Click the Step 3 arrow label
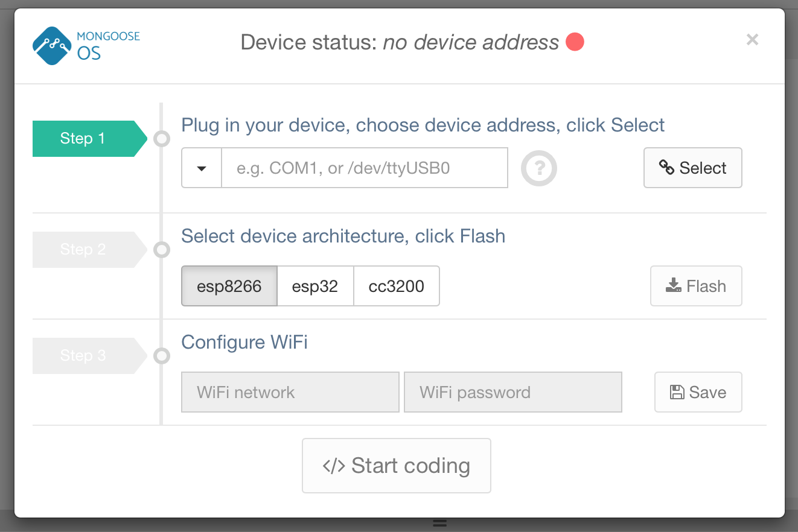The width and height of the screenshot is (798, 532). 90,356
